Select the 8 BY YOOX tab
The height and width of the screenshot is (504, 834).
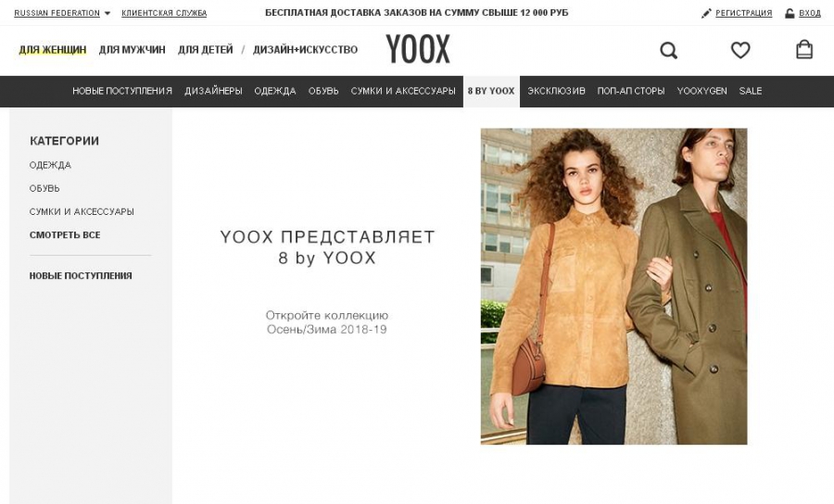coord(491,92)
